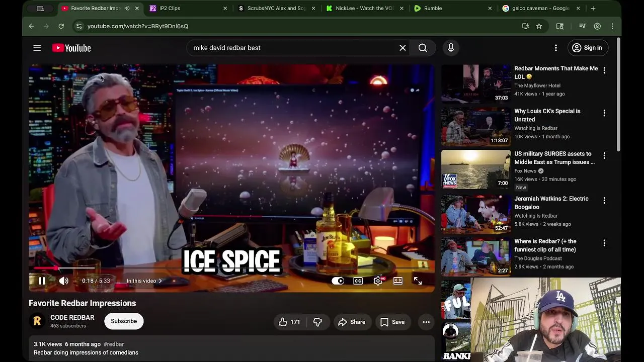Viewport: 644px width, 362px height.
Task: Switch to Rumble tab
Action: [453, 8]
